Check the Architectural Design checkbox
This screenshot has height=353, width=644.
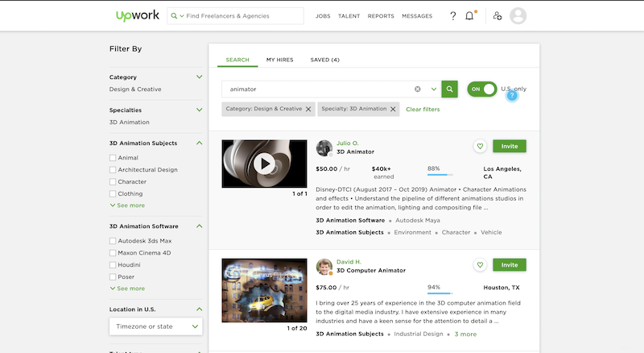click(113, 169)
